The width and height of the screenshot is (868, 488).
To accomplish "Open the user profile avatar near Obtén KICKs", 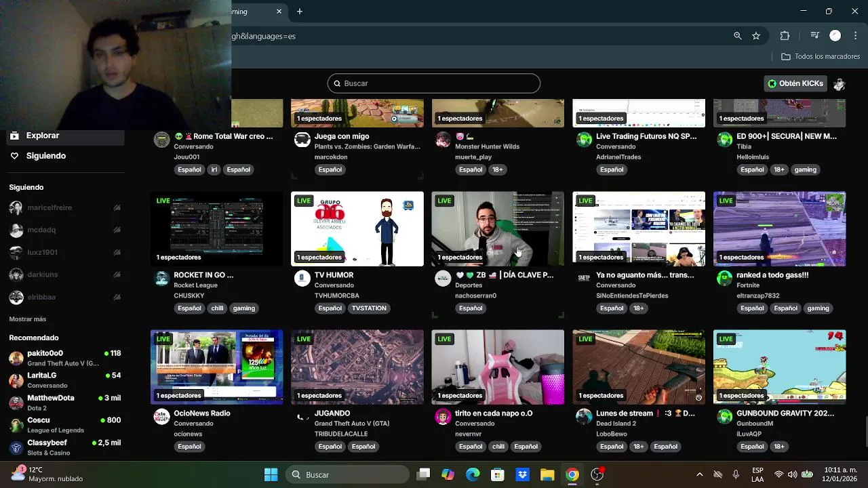I will point(840,83).
